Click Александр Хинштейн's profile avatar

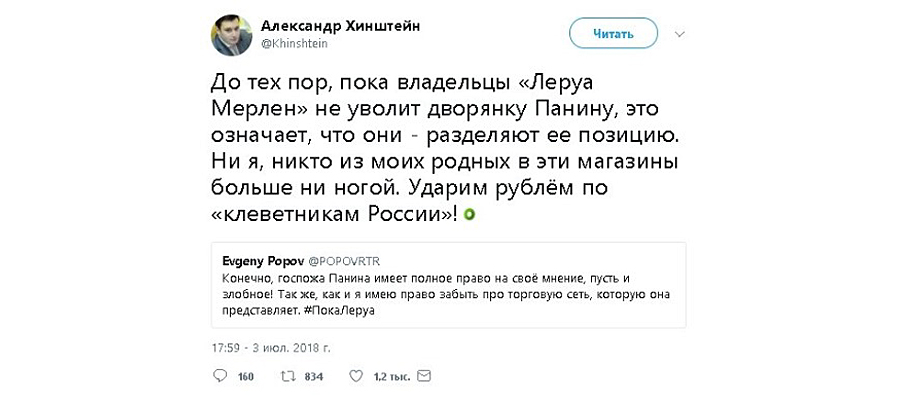point(231,34)
